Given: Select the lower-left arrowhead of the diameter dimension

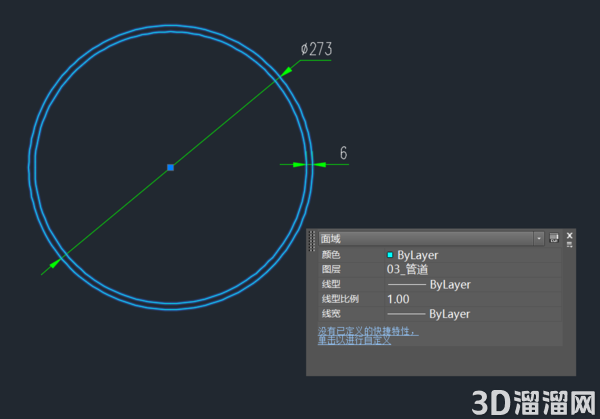Looking at the screenshot, I should pyautogui.click(x=55, y=263).
